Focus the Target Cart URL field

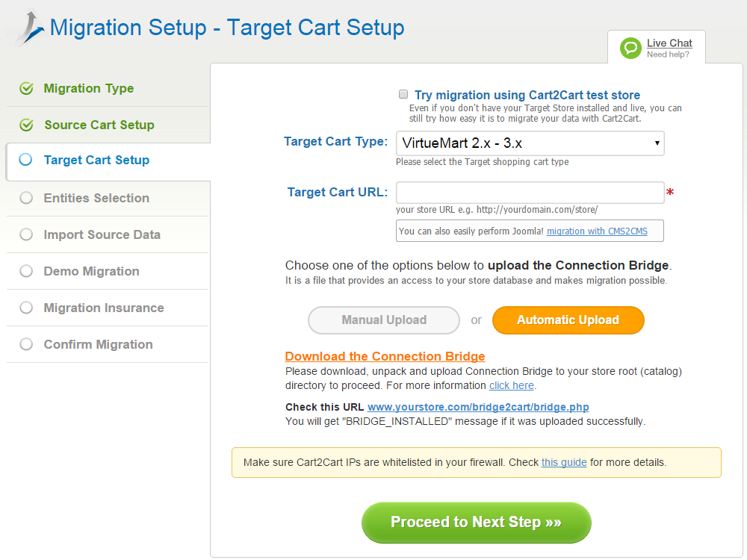click(530, 193)
